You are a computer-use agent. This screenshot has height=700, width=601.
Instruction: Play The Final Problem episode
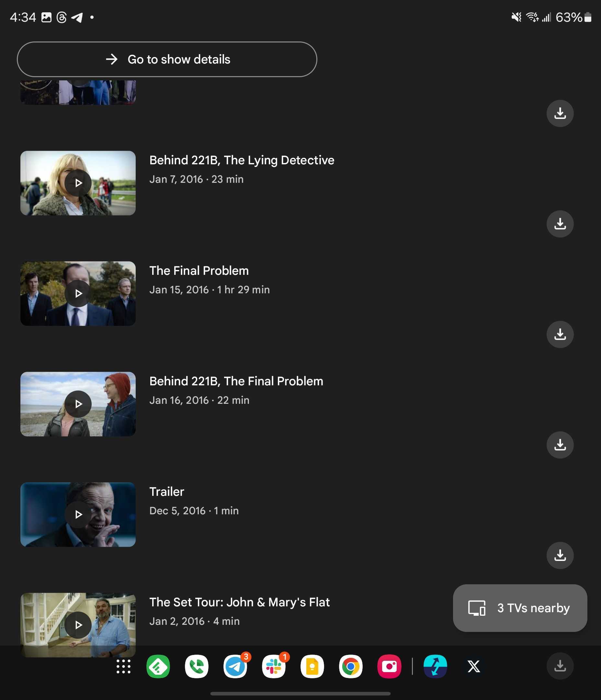point(78,294)
